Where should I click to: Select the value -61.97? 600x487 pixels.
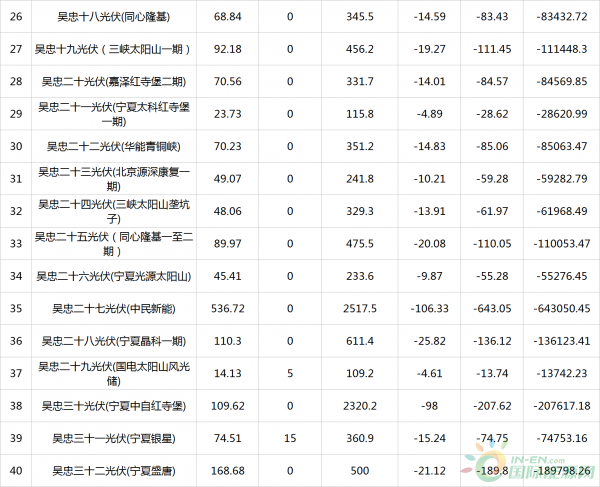pos(492,211)
